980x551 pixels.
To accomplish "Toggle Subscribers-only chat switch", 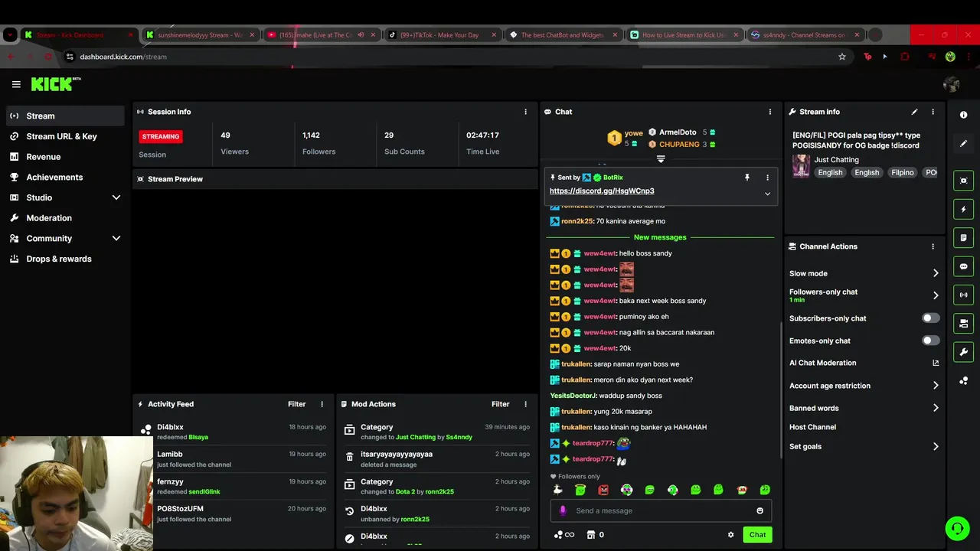I will click(930, 318).
